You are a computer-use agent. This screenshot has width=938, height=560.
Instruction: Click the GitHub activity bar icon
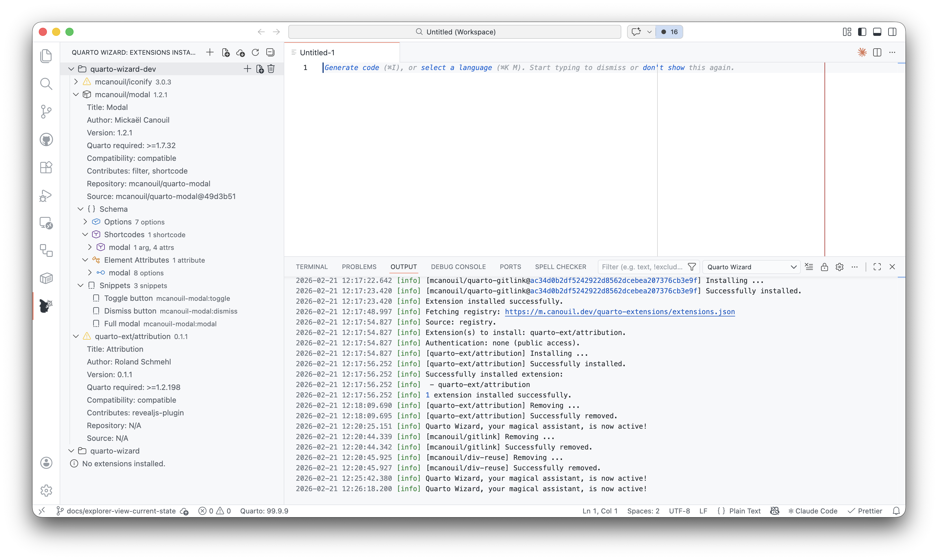coord(46,140)
